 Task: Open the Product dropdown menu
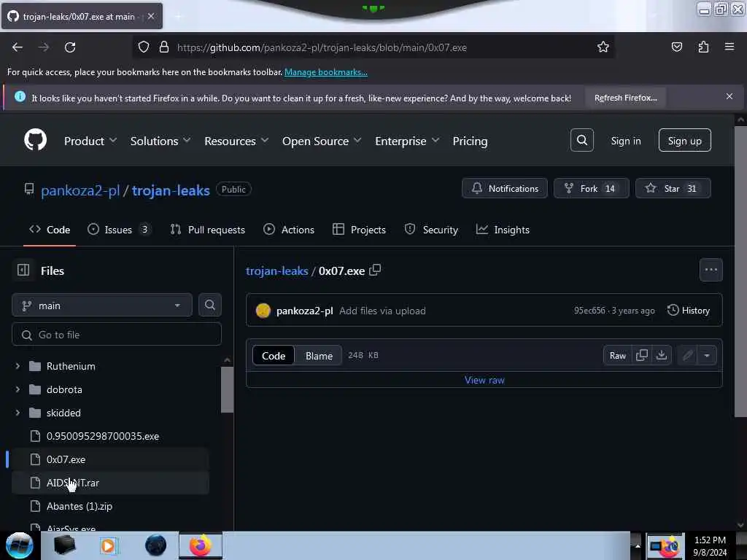90,141
